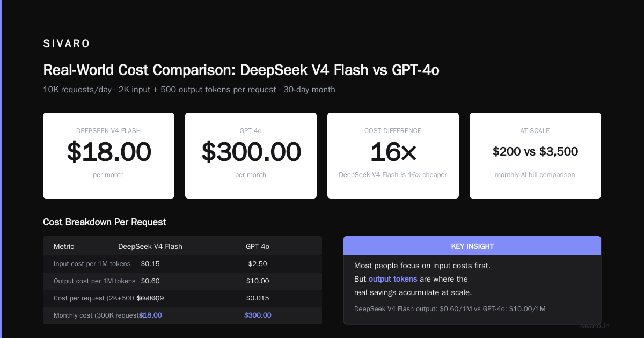Click the $2.50 input cost value
Image resolution: width=644 pixels, height=338 pixels.
tap(258, 264)
